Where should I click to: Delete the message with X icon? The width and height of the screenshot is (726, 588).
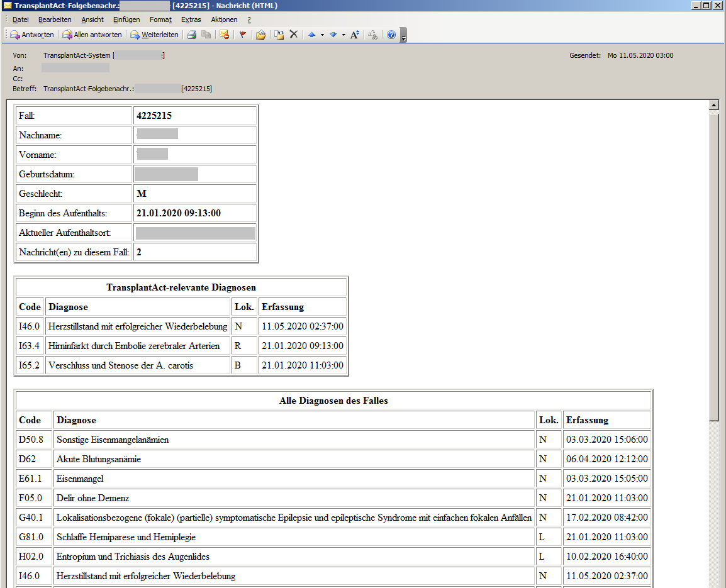coord(294,35)
